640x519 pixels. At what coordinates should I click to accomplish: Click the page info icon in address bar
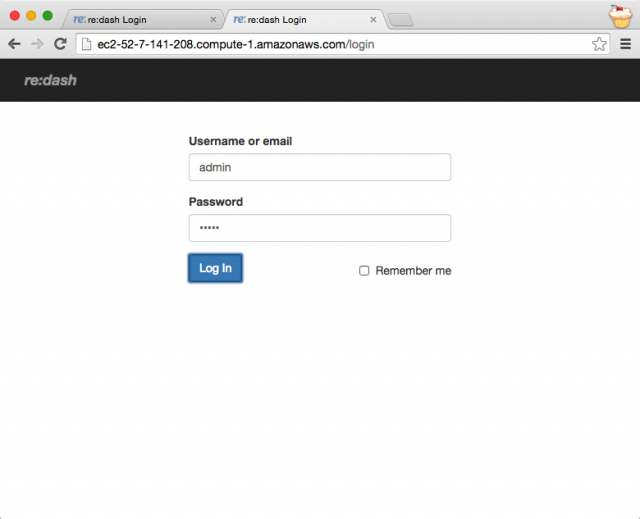click(x=86, y=44)
